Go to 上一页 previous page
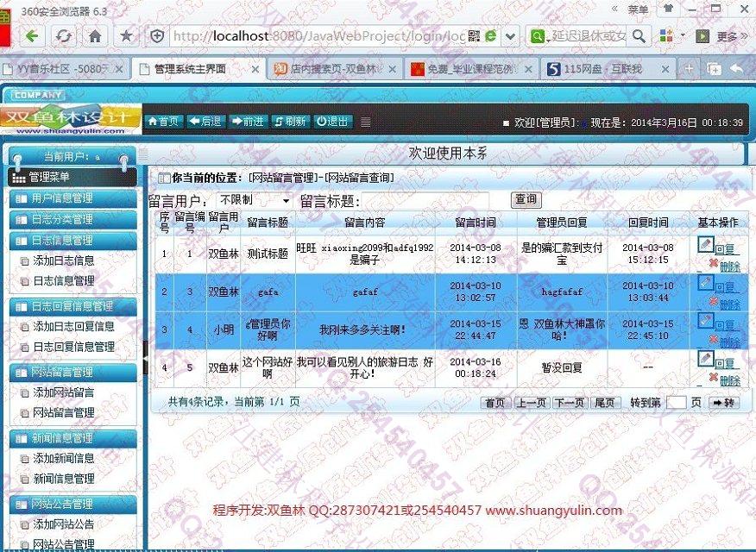The width and height of the screenshot is (756, 552). coord(532,403)
